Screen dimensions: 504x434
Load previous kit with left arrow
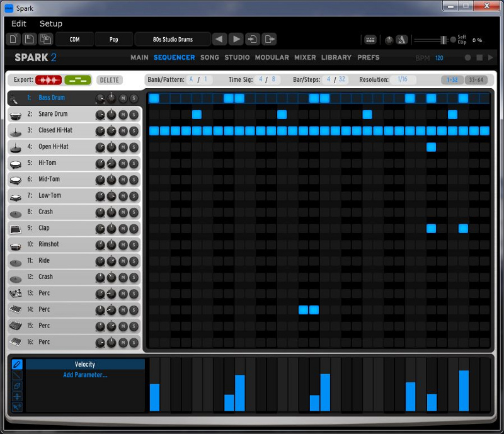(219, 39)
